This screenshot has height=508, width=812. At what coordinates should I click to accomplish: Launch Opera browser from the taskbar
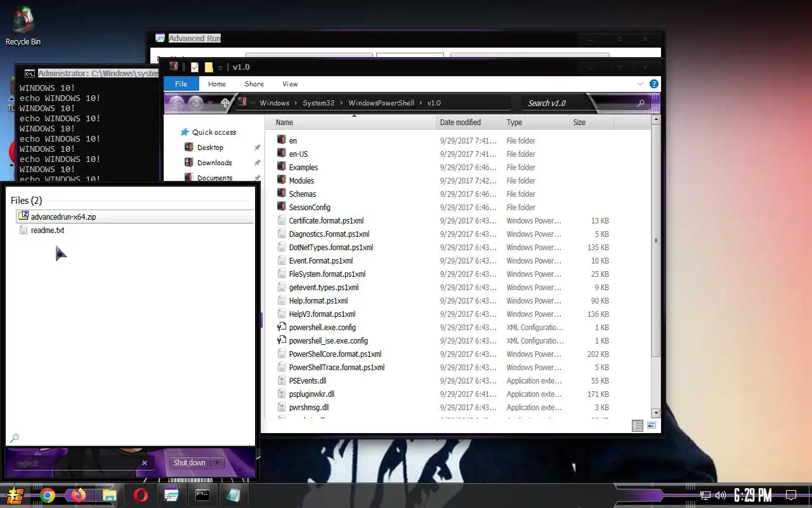[x=141, y=495]
